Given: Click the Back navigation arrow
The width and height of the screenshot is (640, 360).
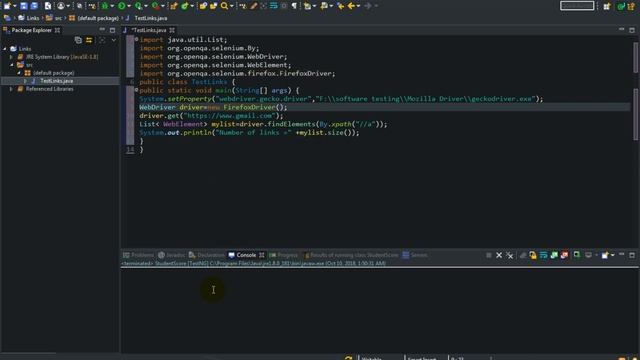Looking at the screenshot, I should point(351,6).
